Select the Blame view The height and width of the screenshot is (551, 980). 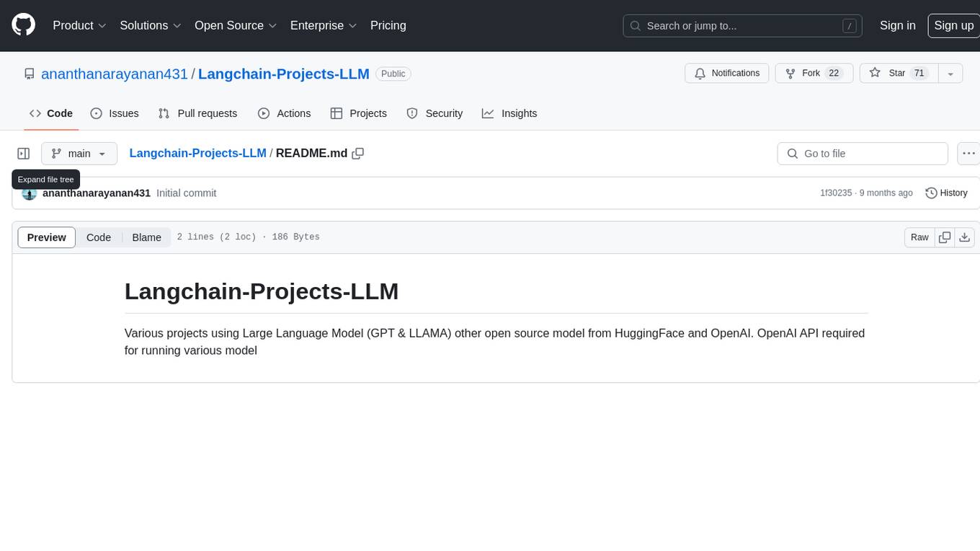(x=147, y=237)
